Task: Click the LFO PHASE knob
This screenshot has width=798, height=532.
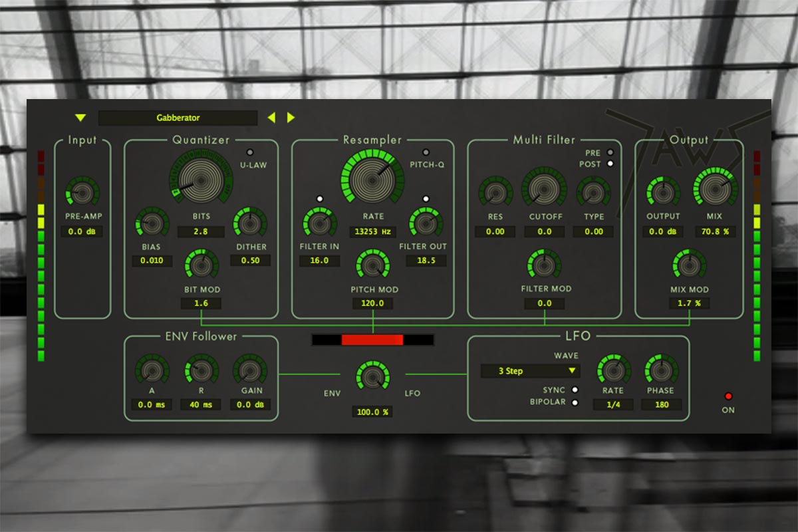Action: click(x=661, y=370)
